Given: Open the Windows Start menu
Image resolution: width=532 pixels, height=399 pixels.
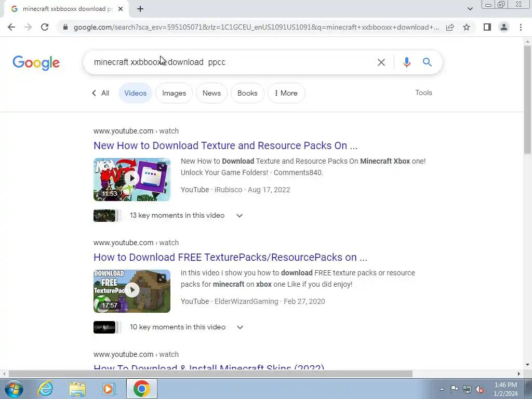Looking at the screenshot, I should 14,389.
